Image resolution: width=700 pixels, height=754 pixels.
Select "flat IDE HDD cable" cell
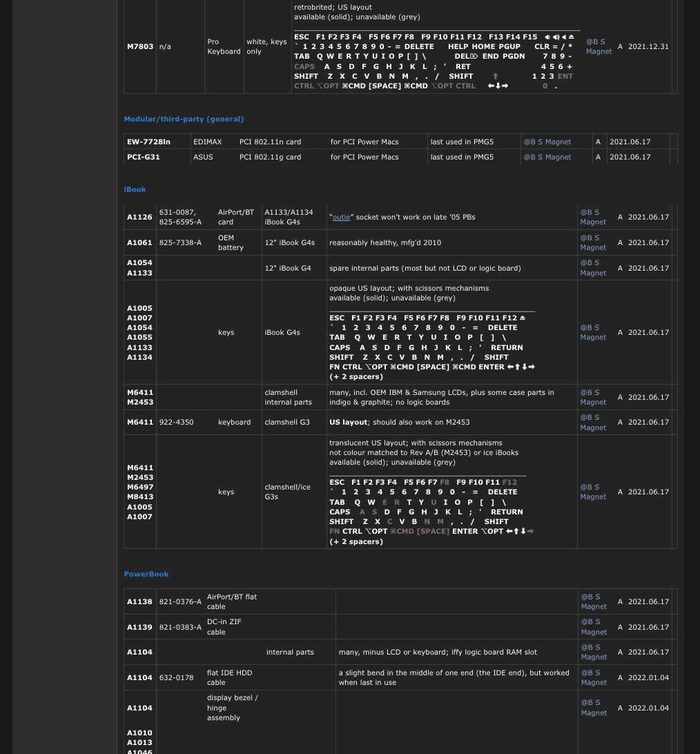pyautogui.click(x=229, y=678)
